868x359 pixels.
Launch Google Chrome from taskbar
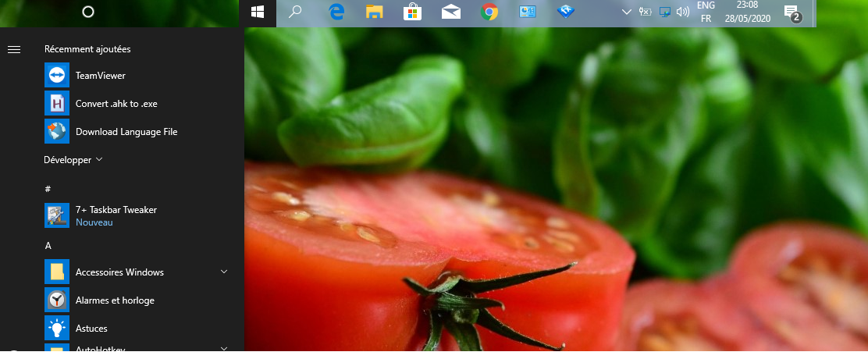[x=489, y=12]
